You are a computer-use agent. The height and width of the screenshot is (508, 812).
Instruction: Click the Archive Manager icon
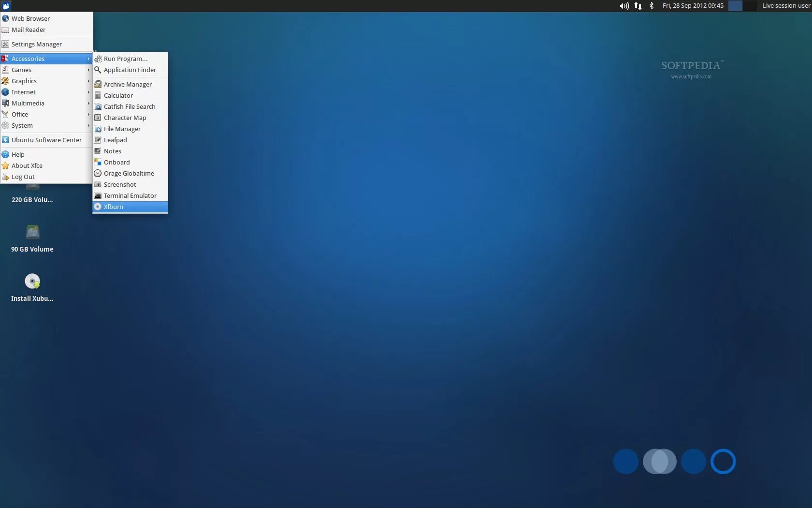98,84
